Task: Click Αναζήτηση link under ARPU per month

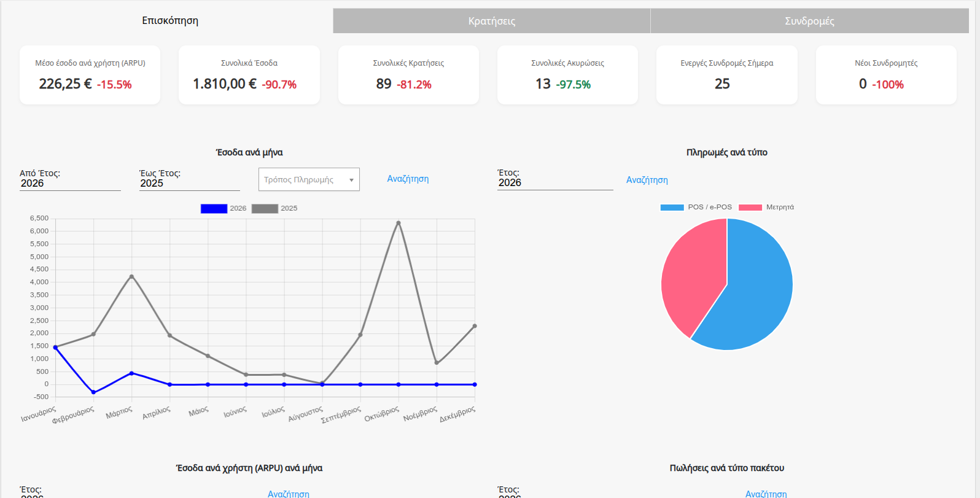Action: point(288,494)
